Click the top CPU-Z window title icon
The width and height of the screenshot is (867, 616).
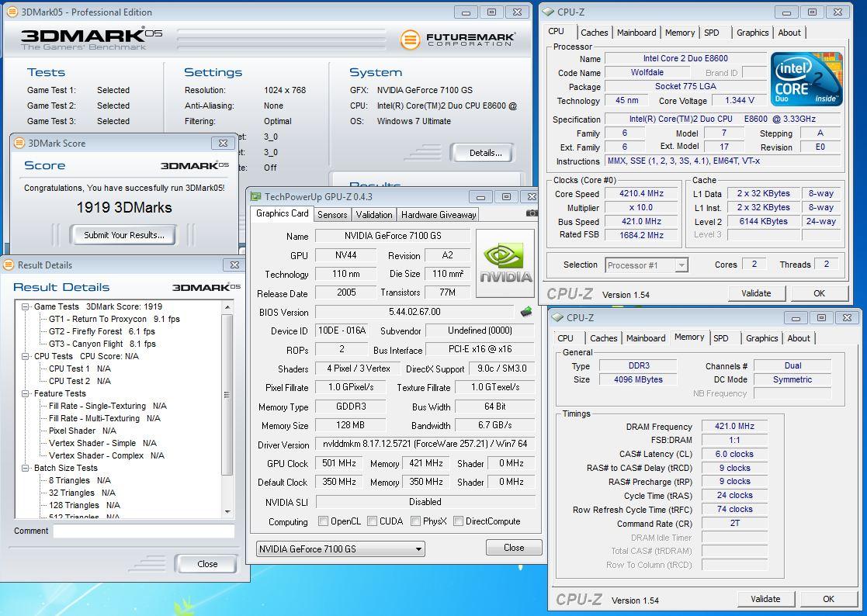click(x=548, y=12)
